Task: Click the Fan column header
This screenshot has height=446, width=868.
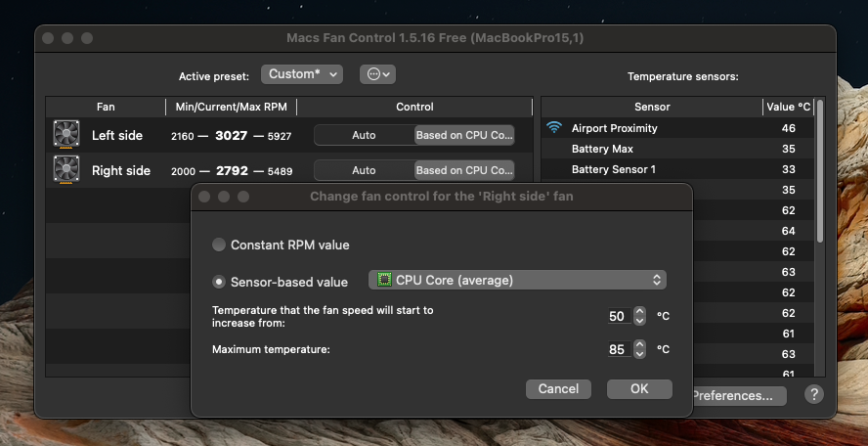Action: tap(106, 107)
